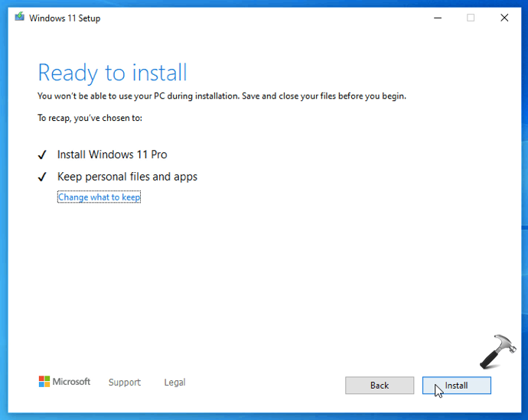Screen dimensions: 528x420
Task: Click the 'You won't be able to use your PC' warning
Action: [221, 96]
